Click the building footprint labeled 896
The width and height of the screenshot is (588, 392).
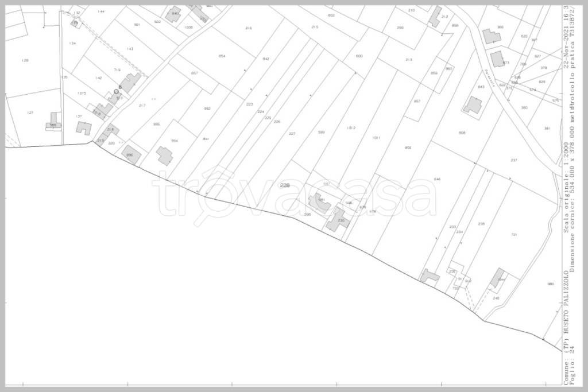131,154
